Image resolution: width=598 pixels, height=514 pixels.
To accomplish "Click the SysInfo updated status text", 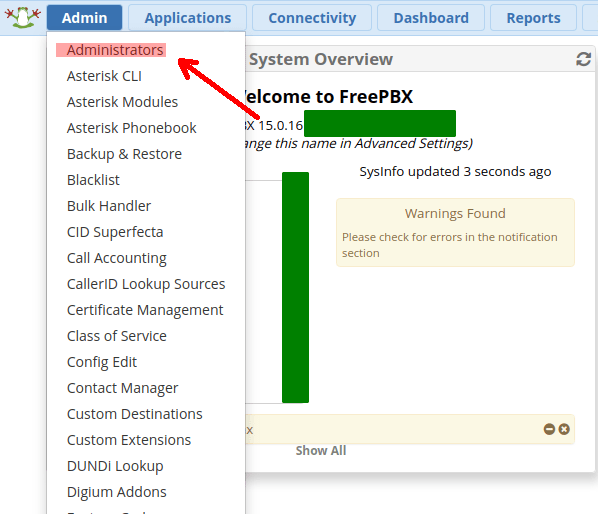I will pos(455,172).
